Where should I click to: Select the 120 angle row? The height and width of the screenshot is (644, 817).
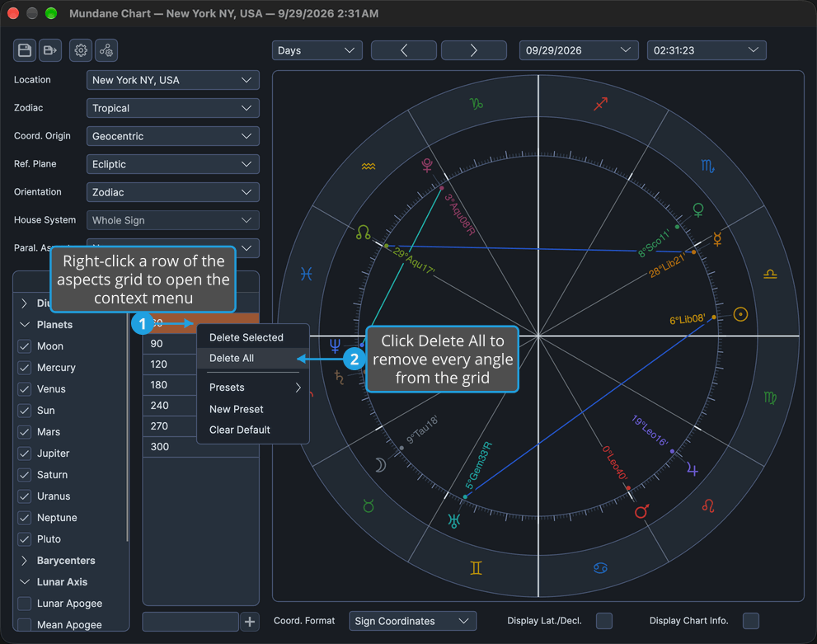point(171,364)
